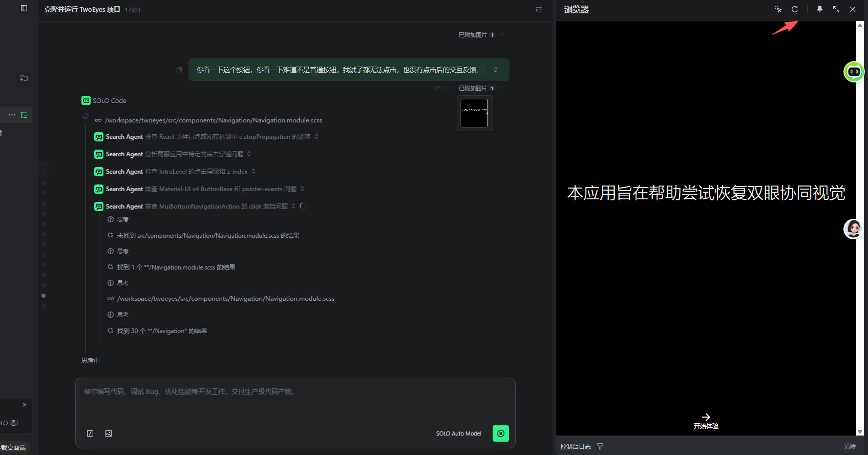Clear the console log via 清除
Screen dimensions: 868x455
click(850, 446)
